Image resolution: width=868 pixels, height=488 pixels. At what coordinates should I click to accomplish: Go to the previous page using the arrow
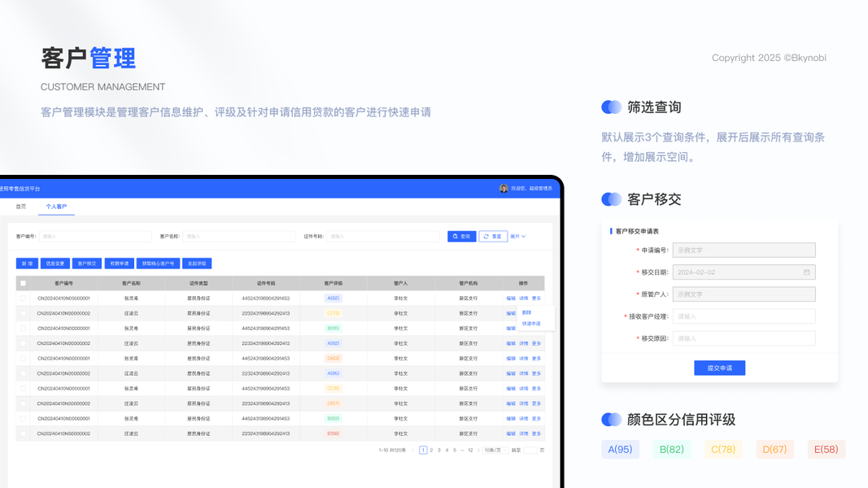point(413,451)
